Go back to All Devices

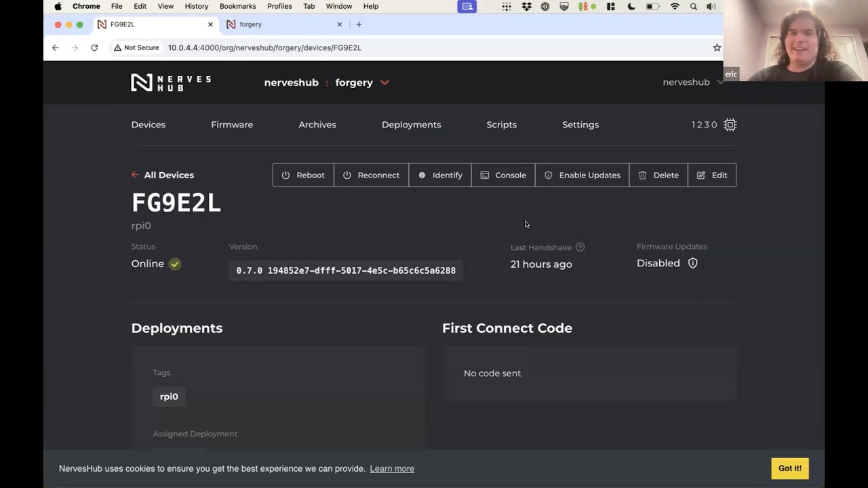[x=163, y=175]
